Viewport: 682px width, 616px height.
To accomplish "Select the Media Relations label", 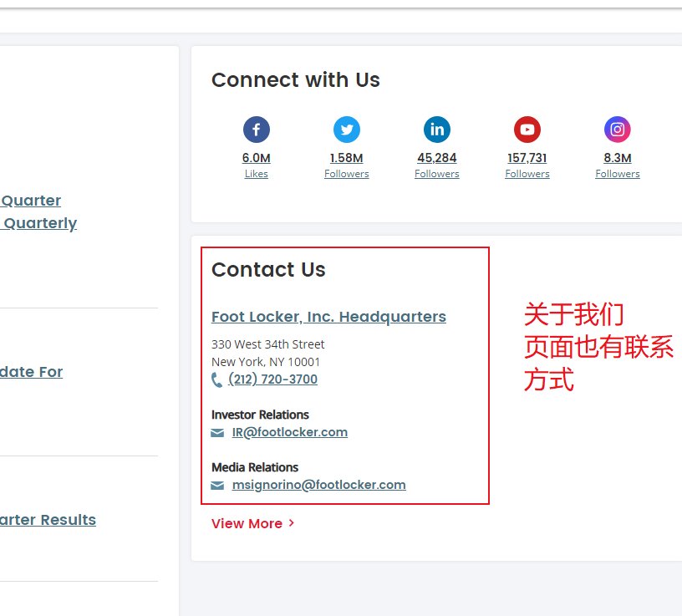I will click(x=255, y=468).
